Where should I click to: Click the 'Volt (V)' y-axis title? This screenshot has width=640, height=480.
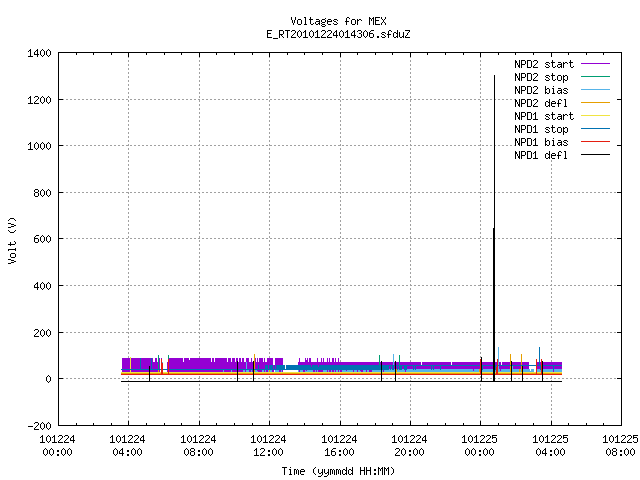click(x=12, y=240)
